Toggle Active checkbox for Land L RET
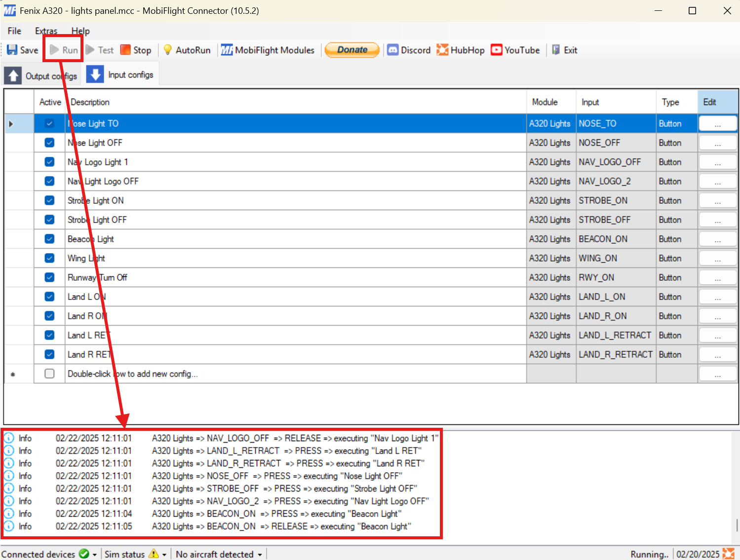This screenshot has width=740, height=560. [49, 335]
